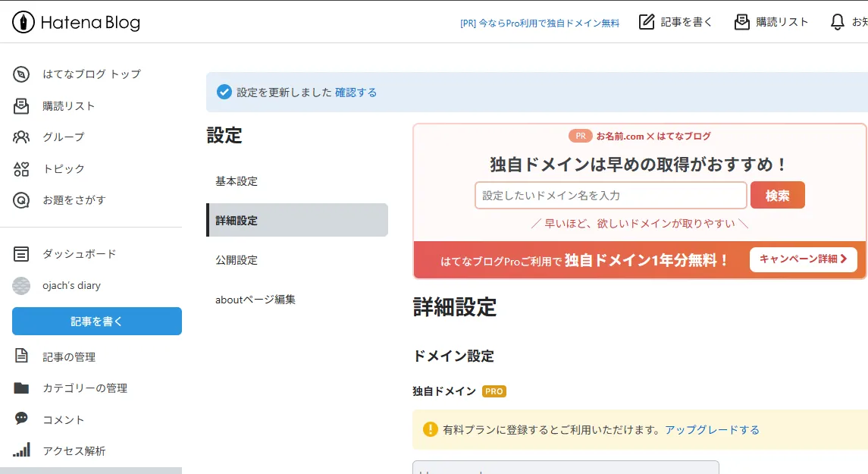Click the Hatena Blog pen logo icon

coord(24,22)
